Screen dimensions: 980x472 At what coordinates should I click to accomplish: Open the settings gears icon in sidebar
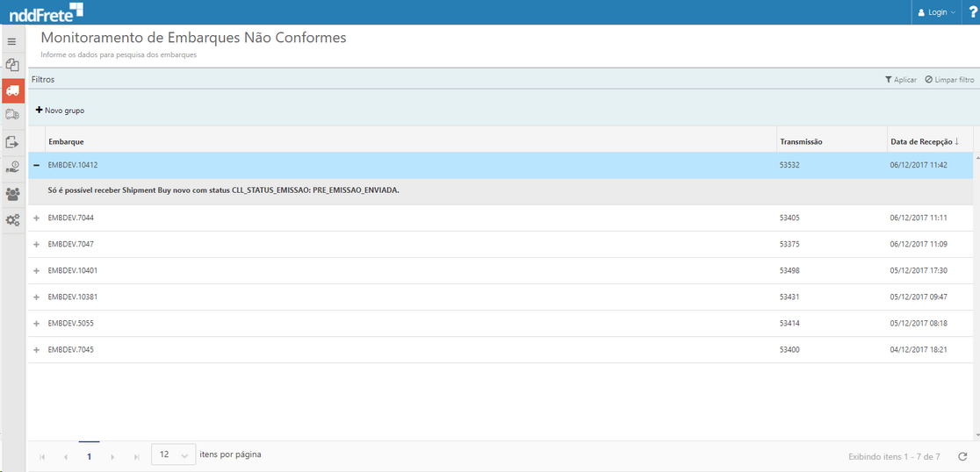(x=12, y=220)
